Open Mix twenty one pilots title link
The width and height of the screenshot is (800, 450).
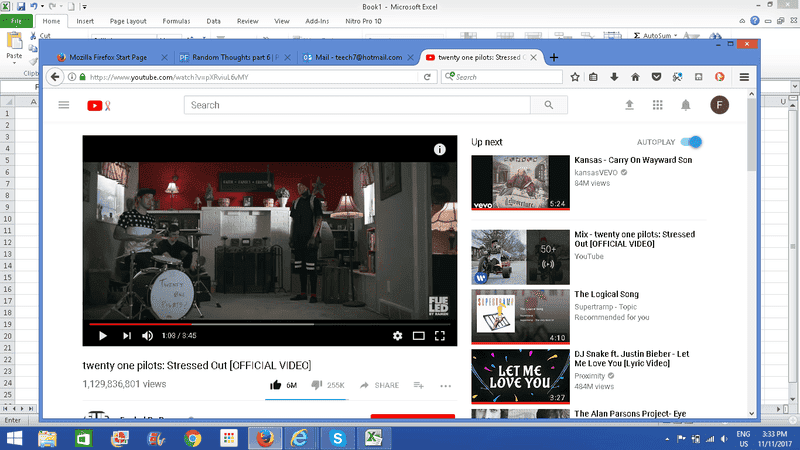point(635,239)
